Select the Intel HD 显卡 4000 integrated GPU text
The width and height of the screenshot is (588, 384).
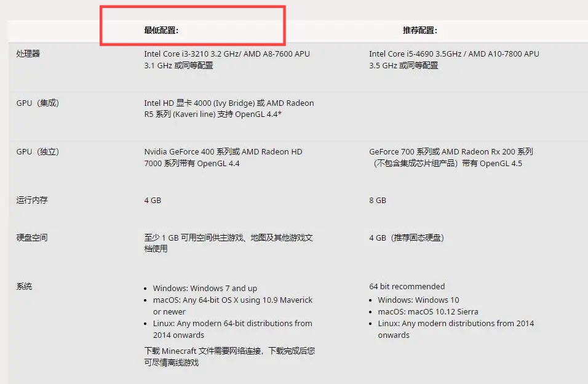[229, 108]
